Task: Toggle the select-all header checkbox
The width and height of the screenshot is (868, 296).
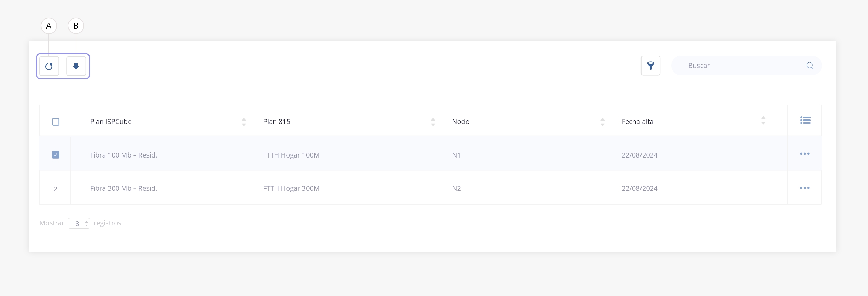Action: (x=56, y=122)
